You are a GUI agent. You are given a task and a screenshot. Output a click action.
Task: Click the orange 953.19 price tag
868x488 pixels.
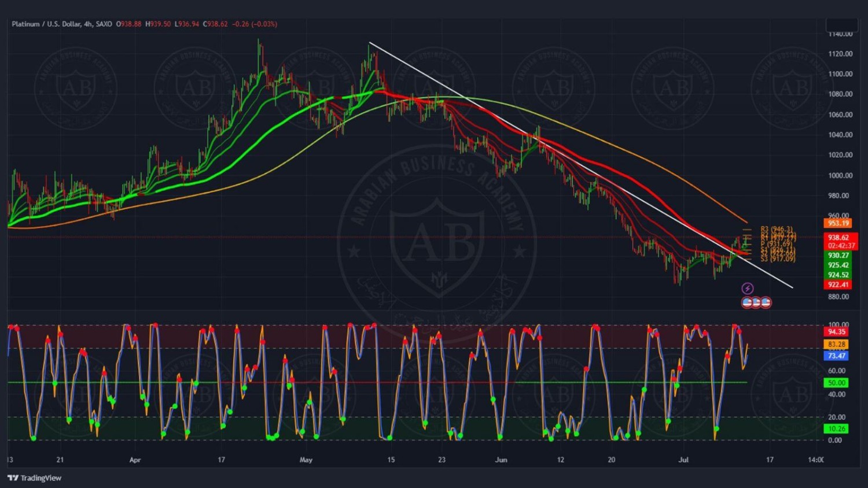838,223
